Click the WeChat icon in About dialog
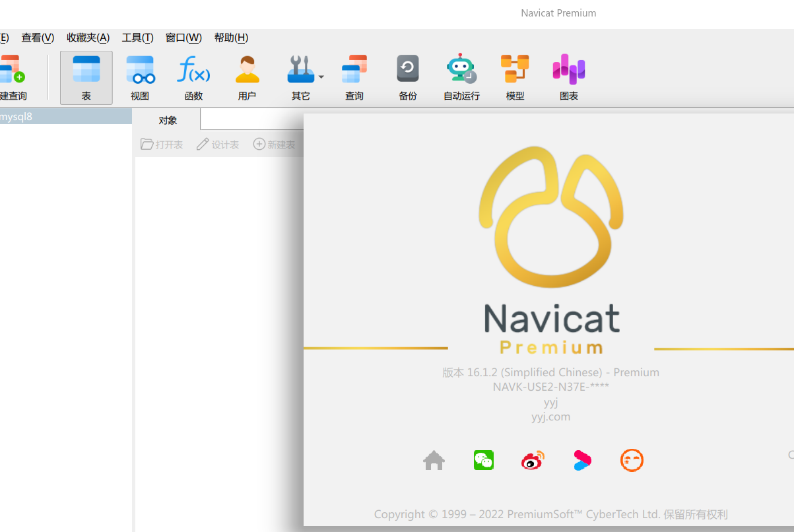 pos(484,460)
